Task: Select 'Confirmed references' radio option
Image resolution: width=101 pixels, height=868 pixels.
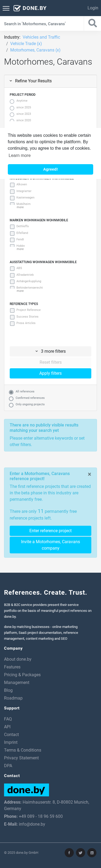Action: coord(11,399)
